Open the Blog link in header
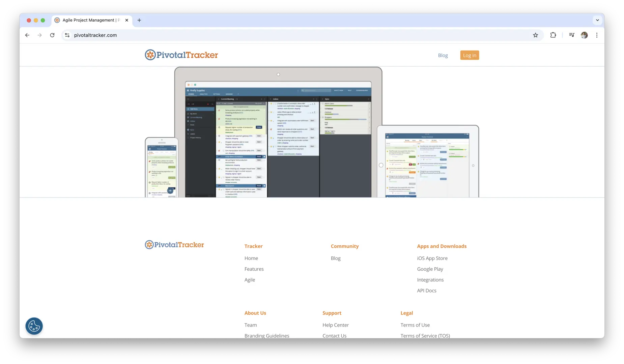The width and height of the screenshot is (624, 364). 443,55
